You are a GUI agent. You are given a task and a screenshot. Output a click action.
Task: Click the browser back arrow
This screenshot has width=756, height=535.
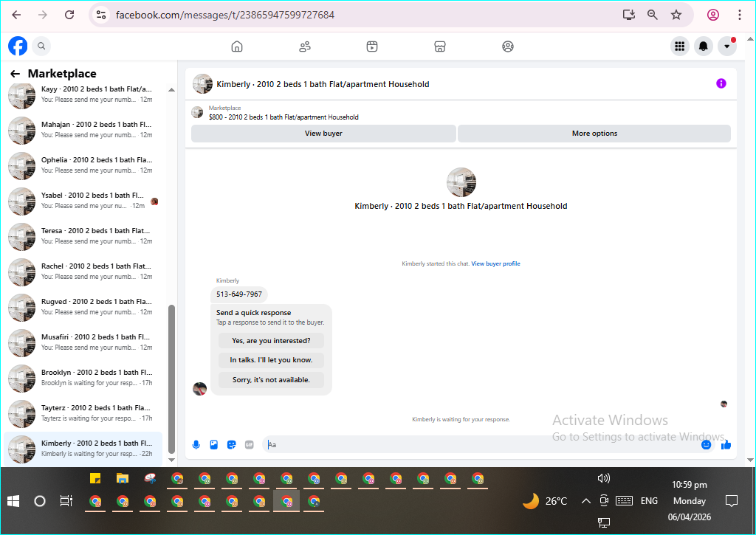coord(16,15)
